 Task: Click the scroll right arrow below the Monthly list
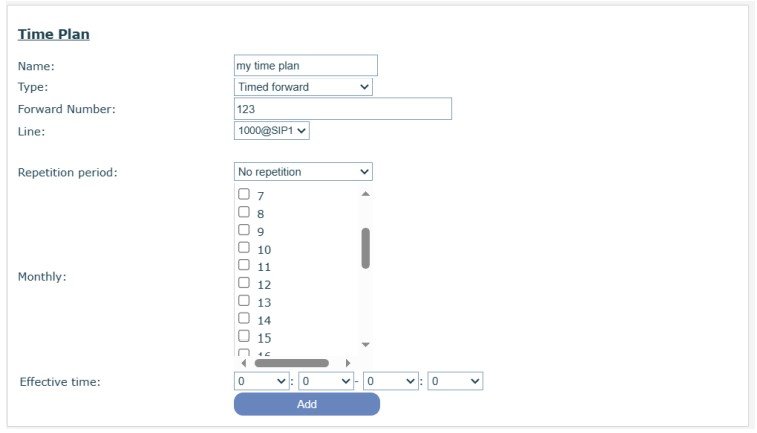tap(348, 363)
